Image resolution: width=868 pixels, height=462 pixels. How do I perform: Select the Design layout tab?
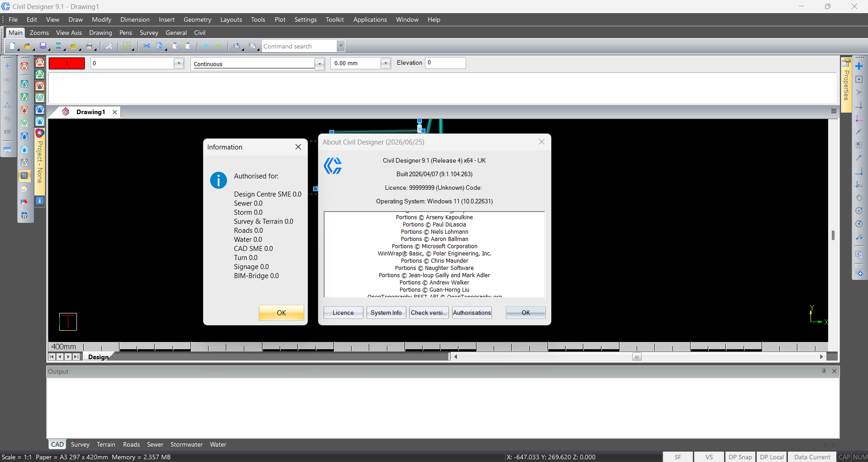click(x=98, y=357)
